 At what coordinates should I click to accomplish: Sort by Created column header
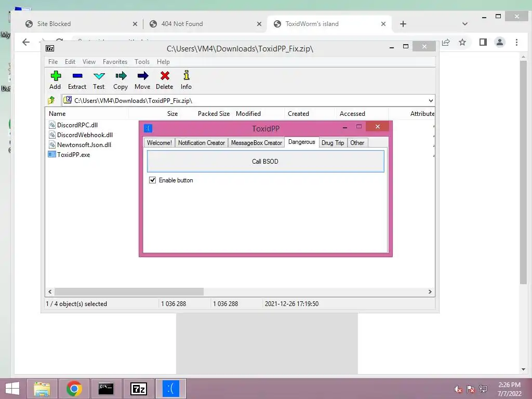pos(311,114)
